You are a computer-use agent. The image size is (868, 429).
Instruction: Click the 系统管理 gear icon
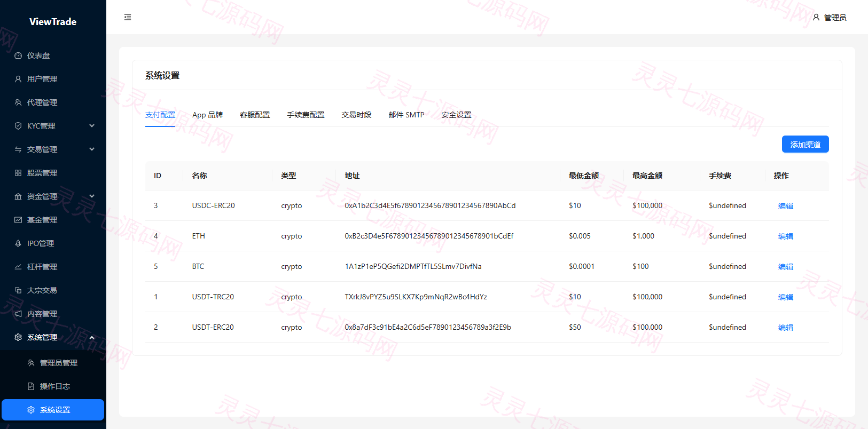coord(18,337)
